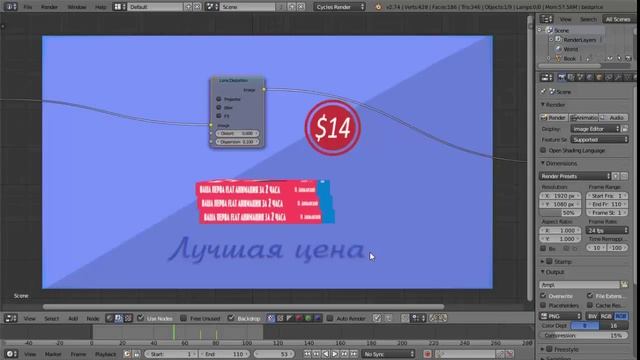
Task: Open timeline Playback menu
Action: pyautogui.click(x=105, y=354)
